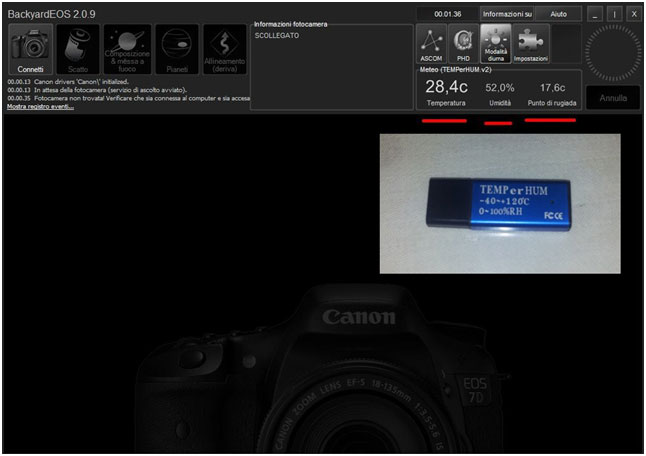
Task: Select Composizione & messa a fuoco mode
Action: pos(127,49)
